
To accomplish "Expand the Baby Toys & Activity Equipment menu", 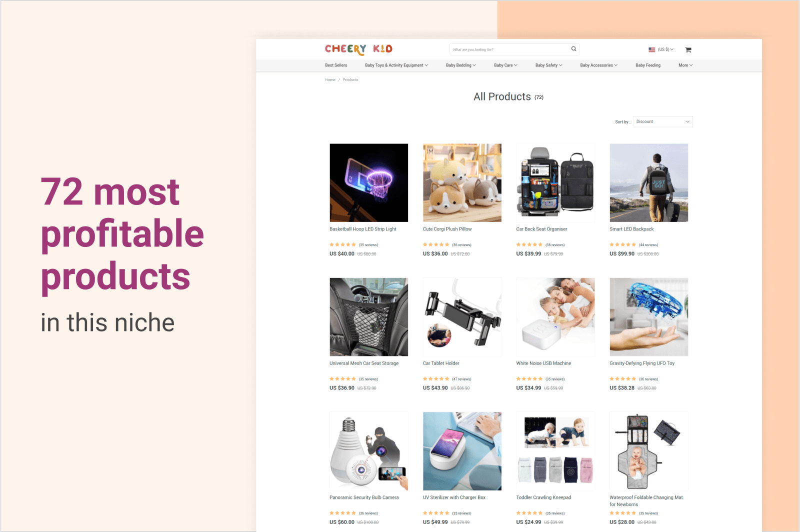I will coord(396,65).
